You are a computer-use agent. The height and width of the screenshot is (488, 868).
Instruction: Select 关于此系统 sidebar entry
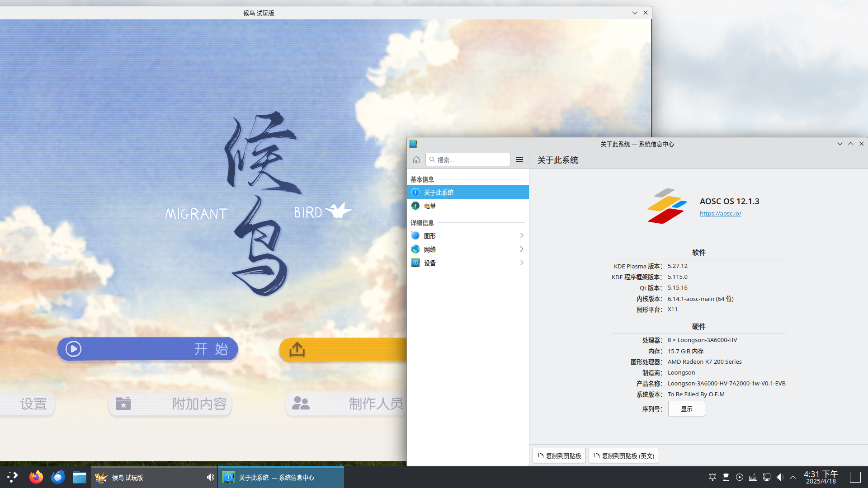pyautogui.click(x=439, y=192)
